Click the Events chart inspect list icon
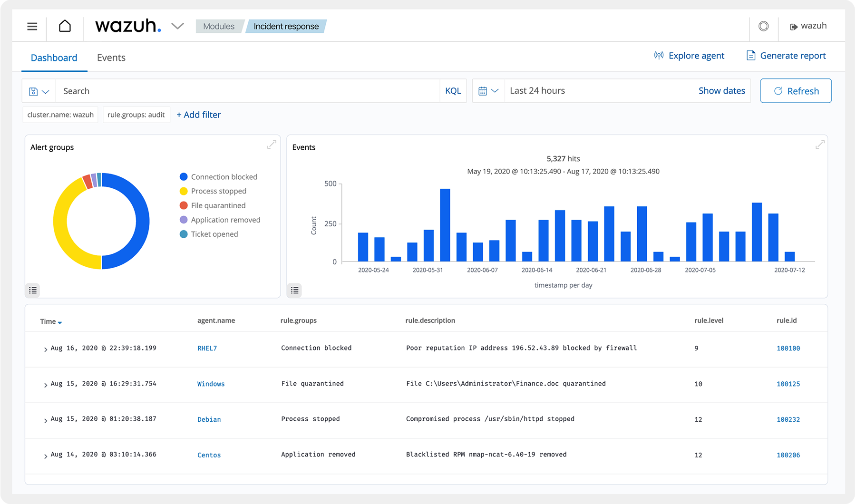Viewport: 856px width, 504px height. click(294, 290)
